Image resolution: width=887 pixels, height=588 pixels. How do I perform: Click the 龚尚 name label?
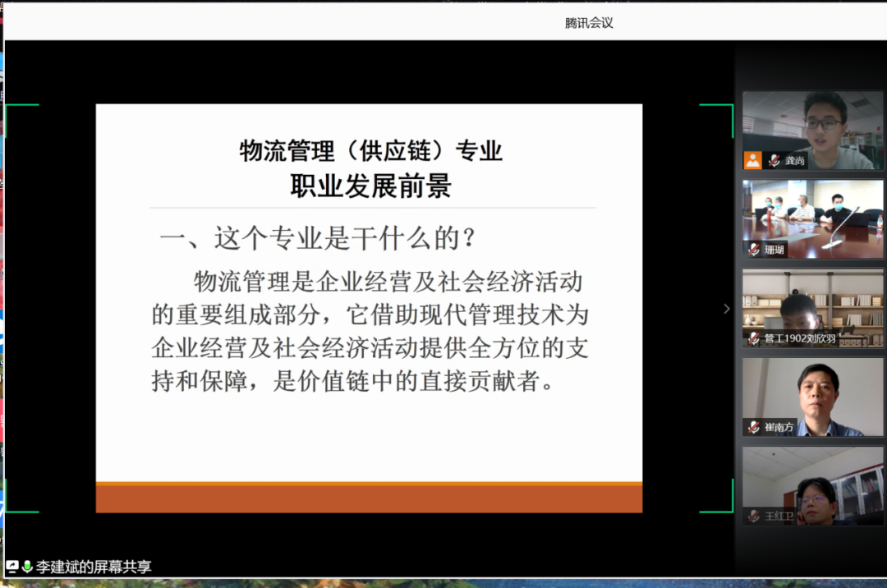[x=794, y=161]
